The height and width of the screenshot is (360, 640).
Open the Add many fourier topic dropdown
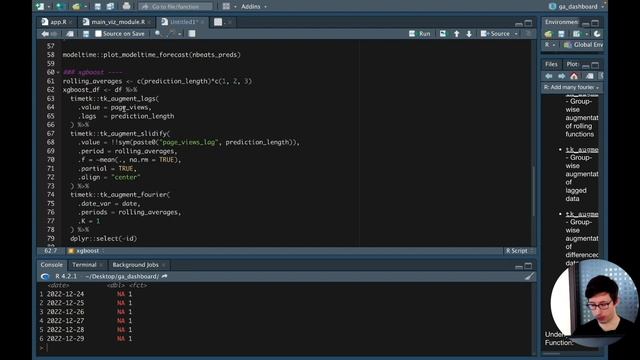pos(571,87)
